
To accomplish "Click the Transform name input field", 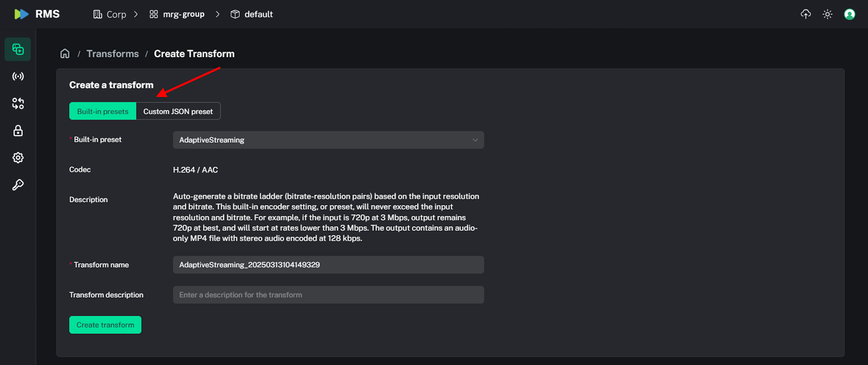I will click(x=328, y=265).
